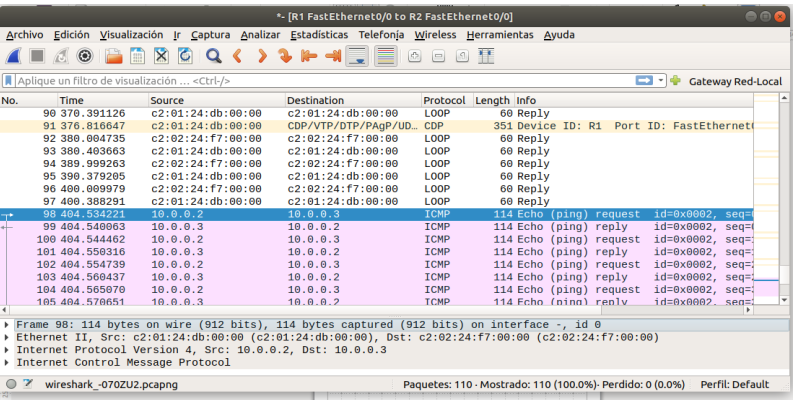Apply the display filter arrow button
Viewport: 793px width, 402px height.
tap(644, 81)
